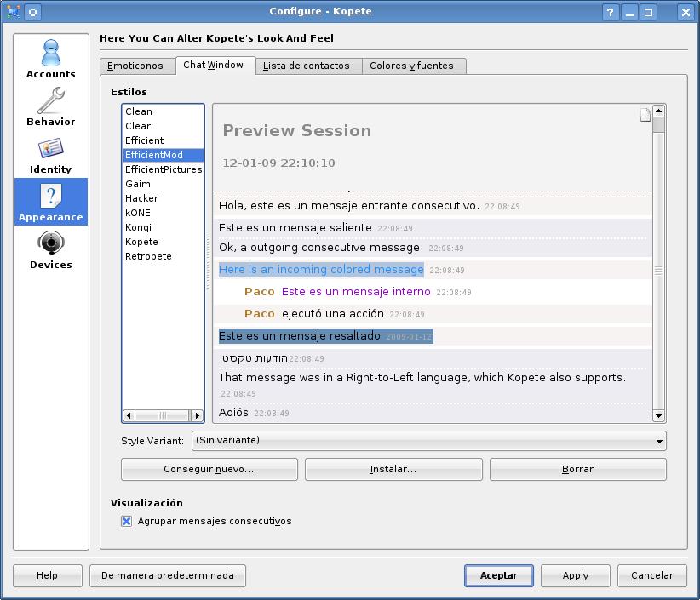The height and width of the screenshot is (600, 700).
Task: Click 'Este es un mensaje interno' text
Action: click(356, 292)
